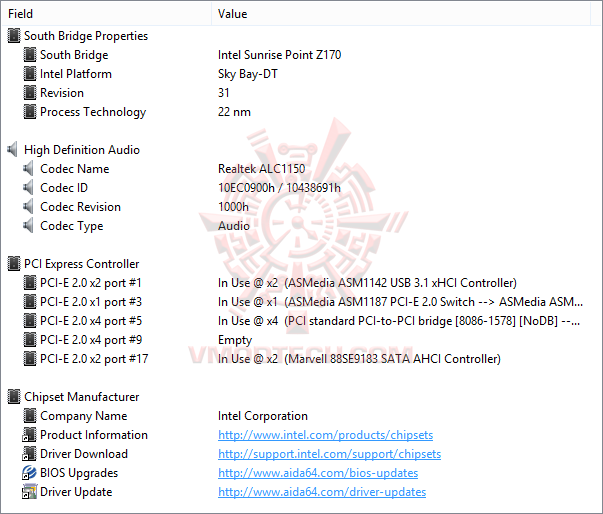Click the chip icon beside Company Name
Viewport: 603px width, 514px height.
(30, 416)
